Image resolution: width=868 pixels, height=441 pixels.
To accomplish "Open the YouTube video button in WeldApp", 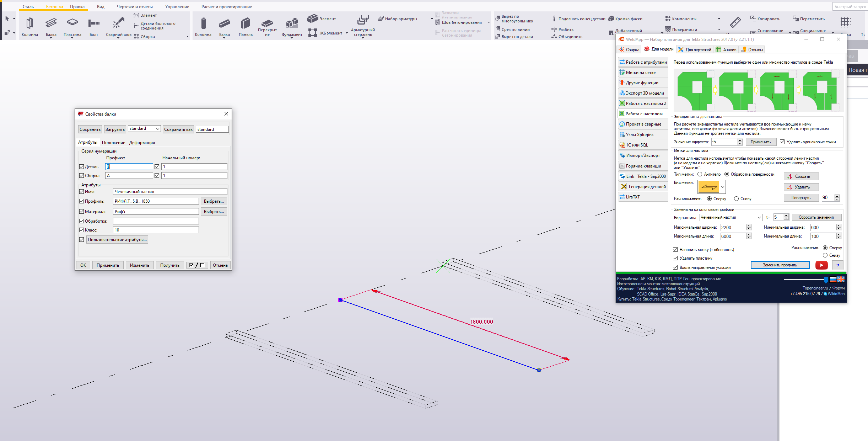I will pos(821,265).
